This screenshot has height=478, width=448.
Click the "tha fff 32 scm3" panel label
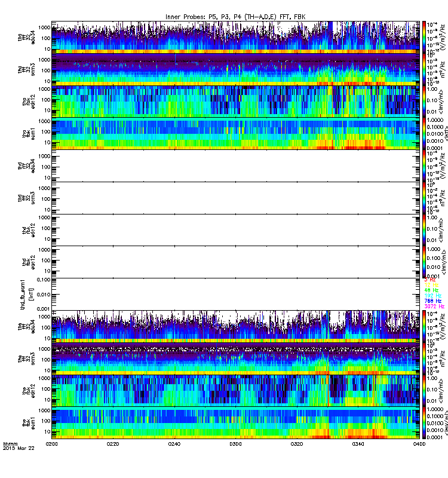26,69
